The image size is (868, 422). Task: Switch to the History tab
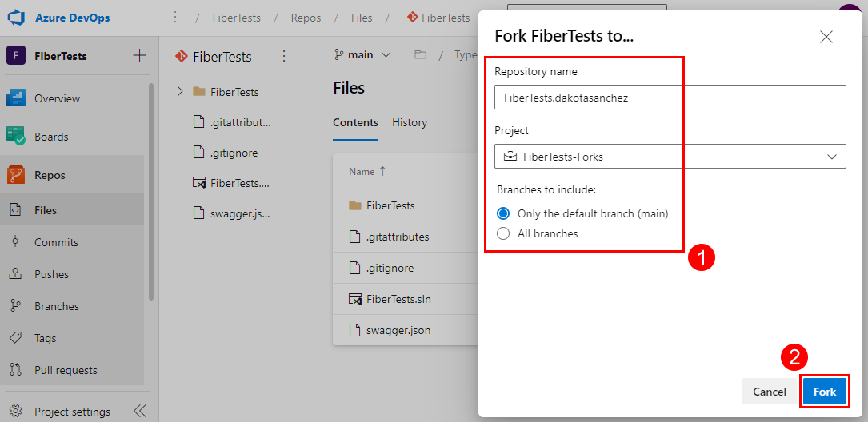point(410,122)
